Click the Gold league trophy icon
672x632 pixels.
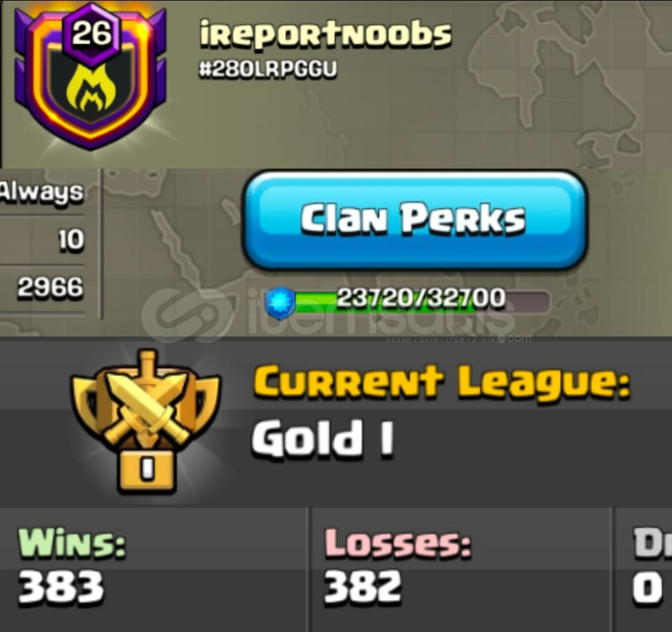(x=145, y=422)
